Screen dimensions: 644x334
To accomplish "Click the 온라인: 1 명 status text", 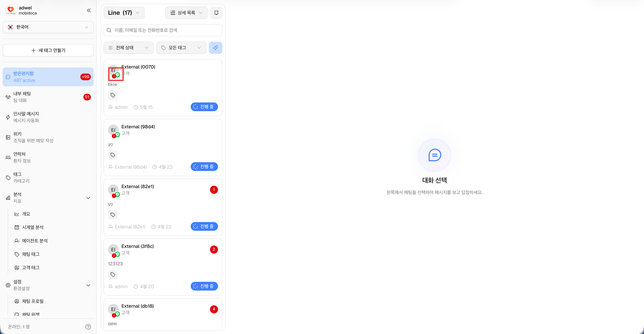I will [19, 327].
